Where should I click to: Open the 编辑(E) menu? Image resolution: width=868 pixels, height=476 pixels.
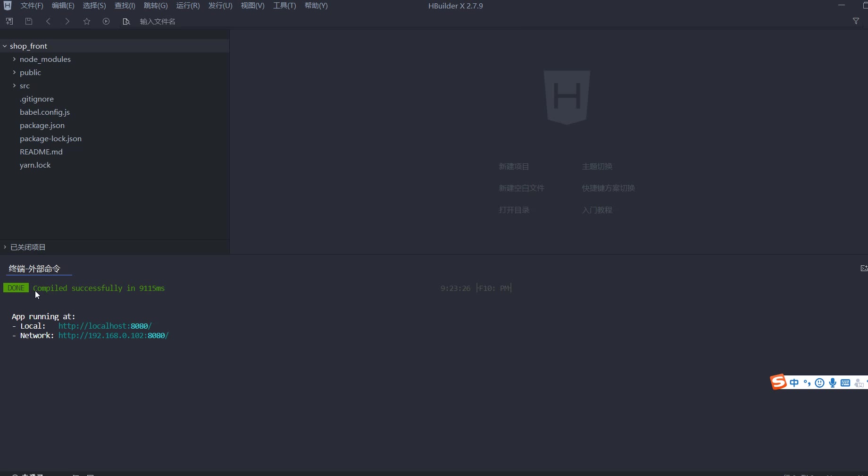point(63,6)
